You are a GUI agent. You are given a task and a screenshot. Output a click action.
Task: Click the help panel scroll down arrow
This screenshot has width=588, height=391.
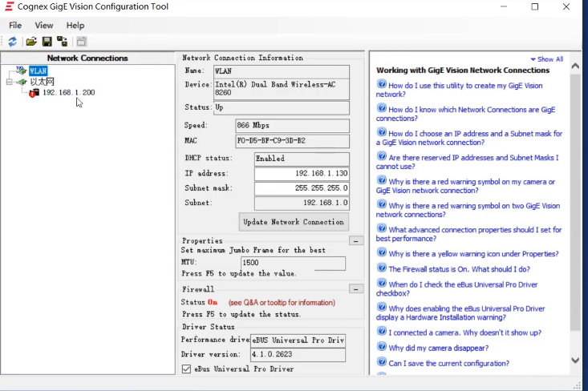tap(575, 361)
